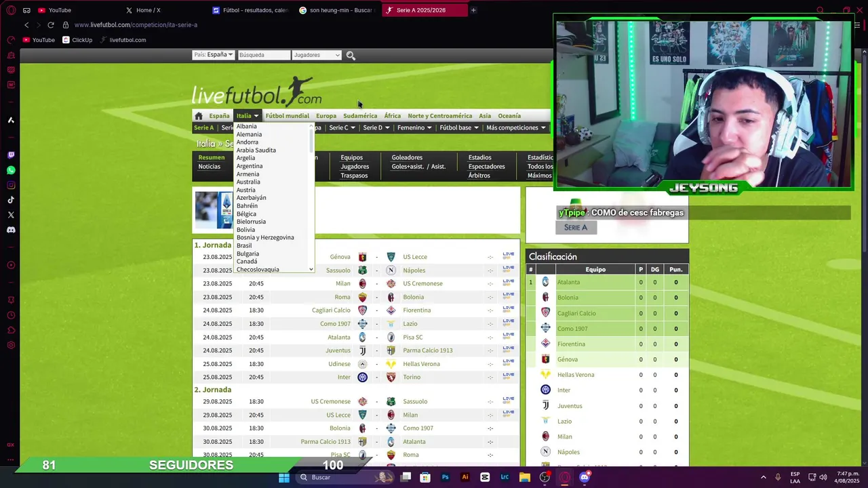The height and width of the screenshot is (488, 868).
Task: Expand the Fútbol base dropdown
Action: pyautogui.click(x=459, y=127)
